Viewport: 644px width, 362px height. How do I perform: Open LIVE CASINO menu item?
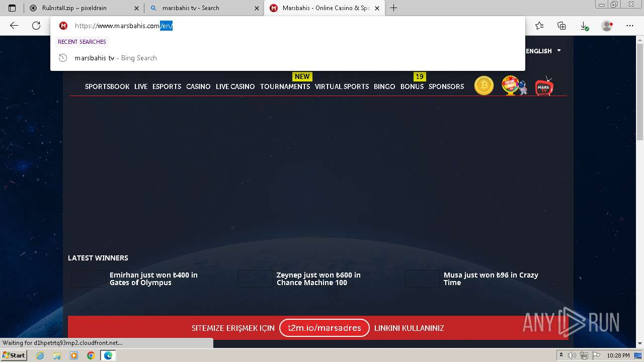235,86
